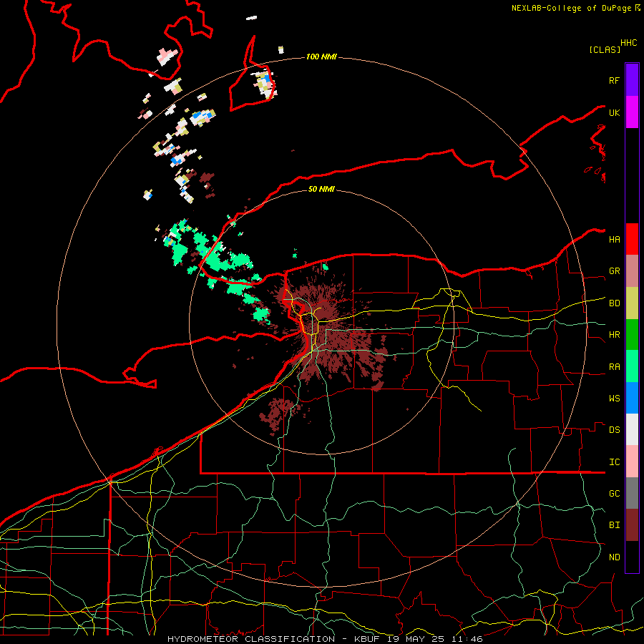Click the "[CLAS]" units label
This screenshot has width=644, height=644.
click(605, 49)
